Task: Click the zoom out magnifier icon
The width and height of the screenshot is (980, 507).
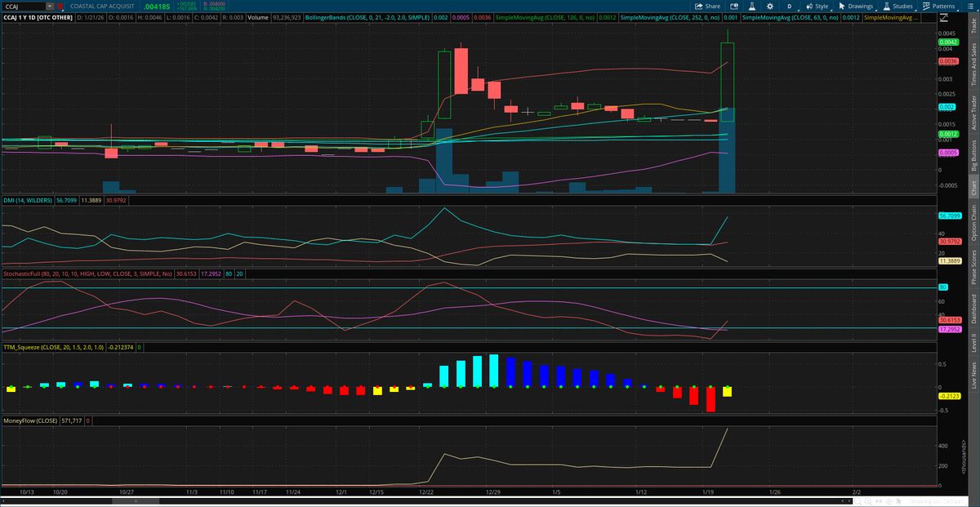Action: click(857, 501)
